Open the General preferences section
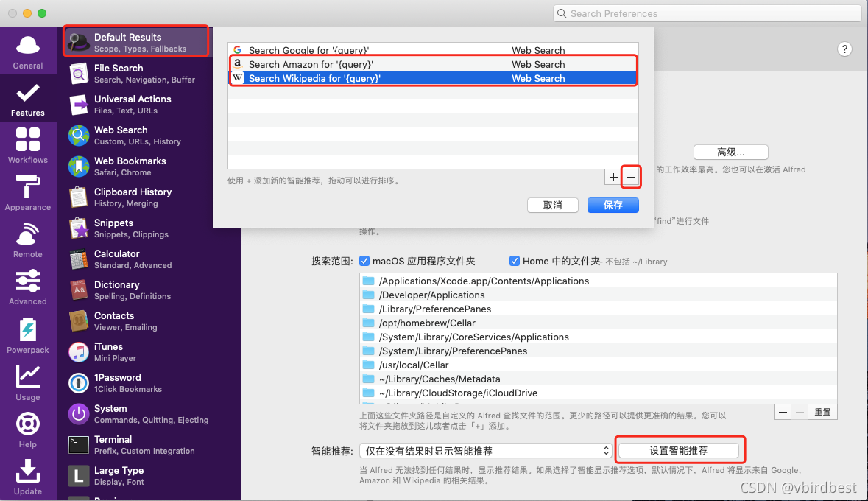 click(28, 52)
